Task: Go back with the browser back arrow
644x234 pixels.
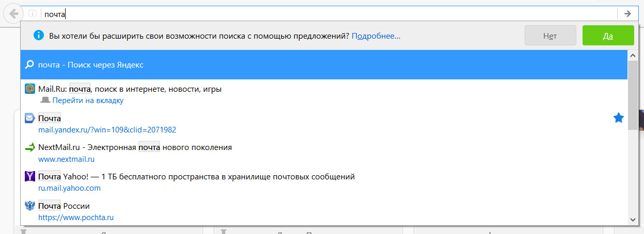Action: (13, 13)
